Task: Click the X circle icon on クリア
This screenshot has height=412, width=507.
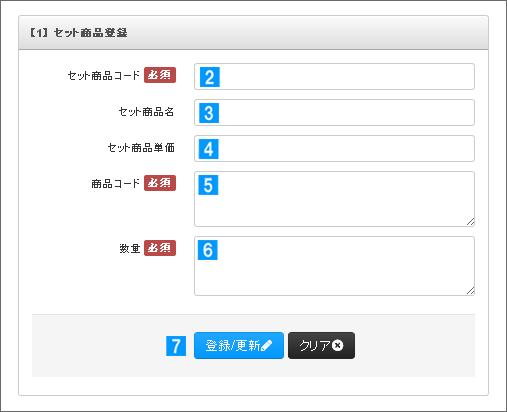Action: (x=338, y=345)
